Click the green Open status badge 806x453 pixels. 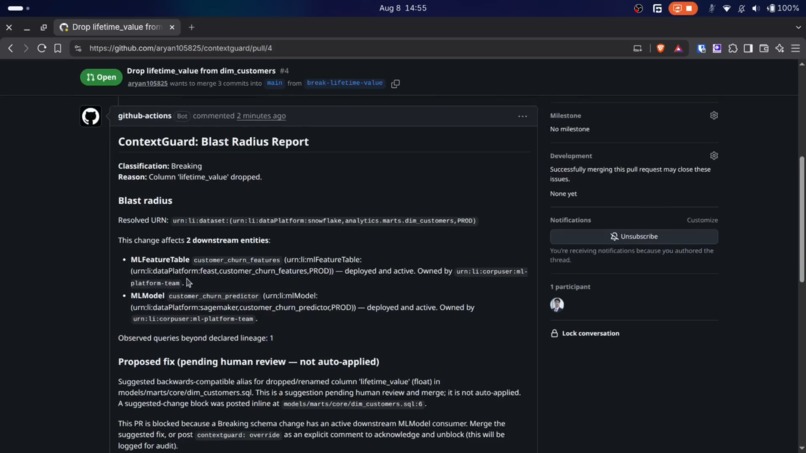coord(101,77)
